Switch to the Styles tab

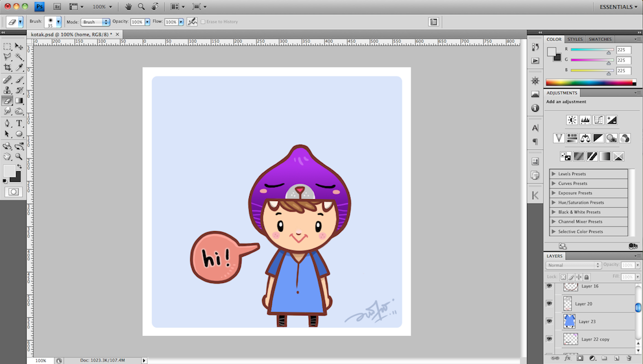[x=575, y=40]
